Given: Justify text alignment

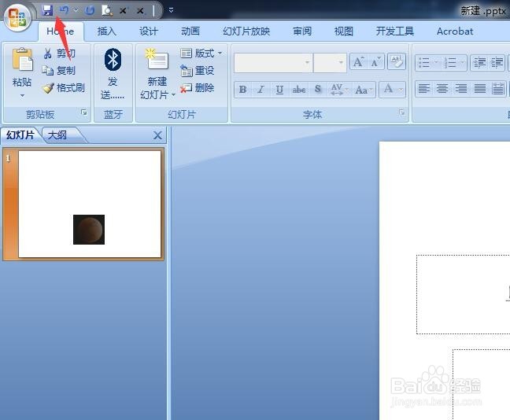Looking at the screenshot, I should [480, 88].
